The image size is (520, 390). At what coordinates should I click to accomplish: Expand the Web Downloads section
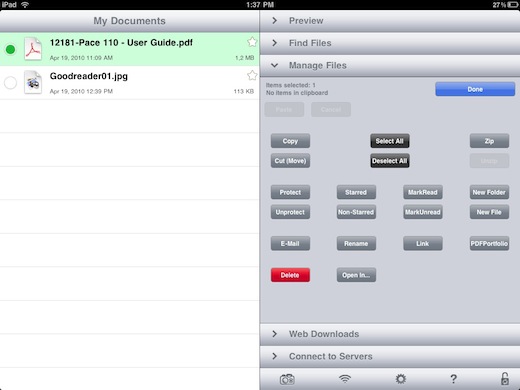tap(390, 334)
